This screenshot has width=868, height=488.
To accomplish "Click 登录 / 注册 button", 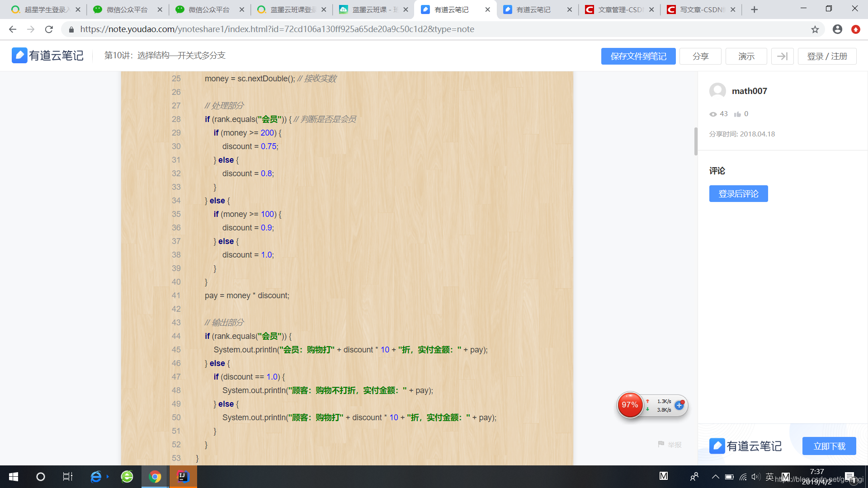I will coord(827,56).
